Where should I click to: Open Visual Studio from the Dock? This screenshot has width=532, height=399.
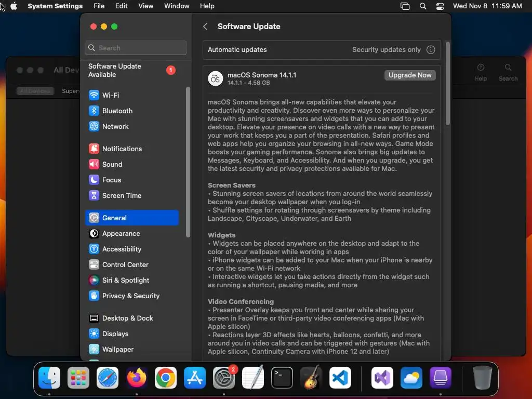382,378
